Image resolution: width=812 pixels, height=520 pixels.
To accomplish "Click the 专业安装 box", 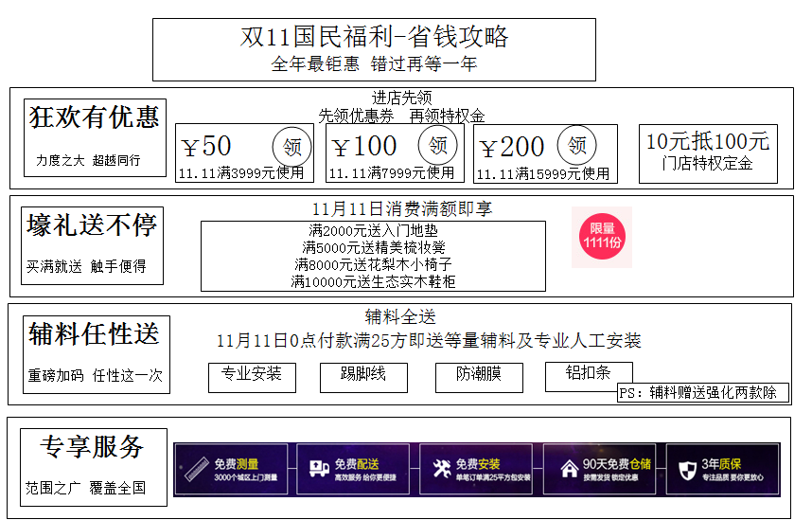I will (252, 377).
